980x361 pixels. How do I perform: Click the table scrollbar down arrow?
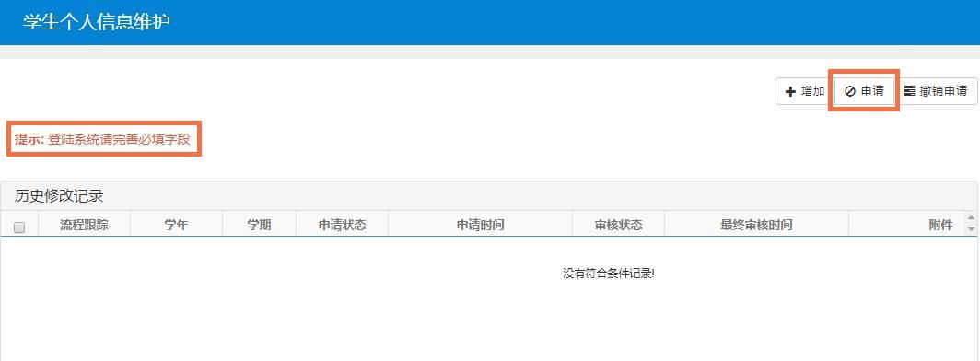[x=971, y=230]
